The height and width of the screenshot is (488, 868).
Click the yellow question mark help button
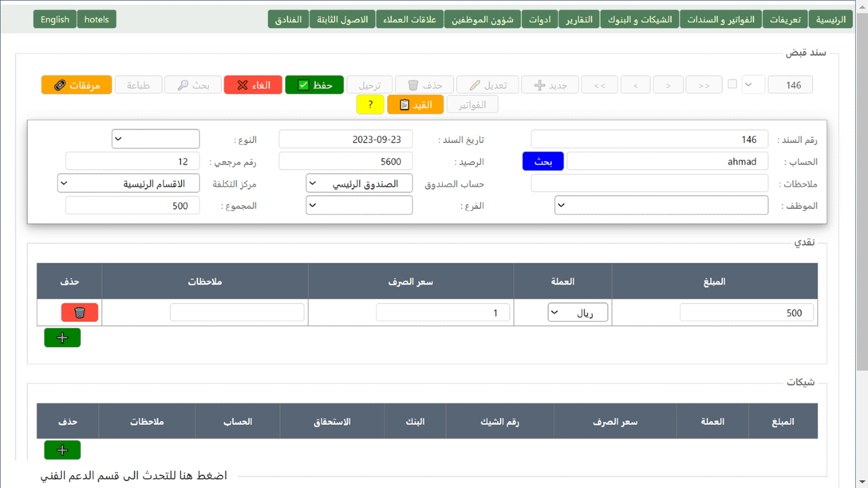pos(370,104)
